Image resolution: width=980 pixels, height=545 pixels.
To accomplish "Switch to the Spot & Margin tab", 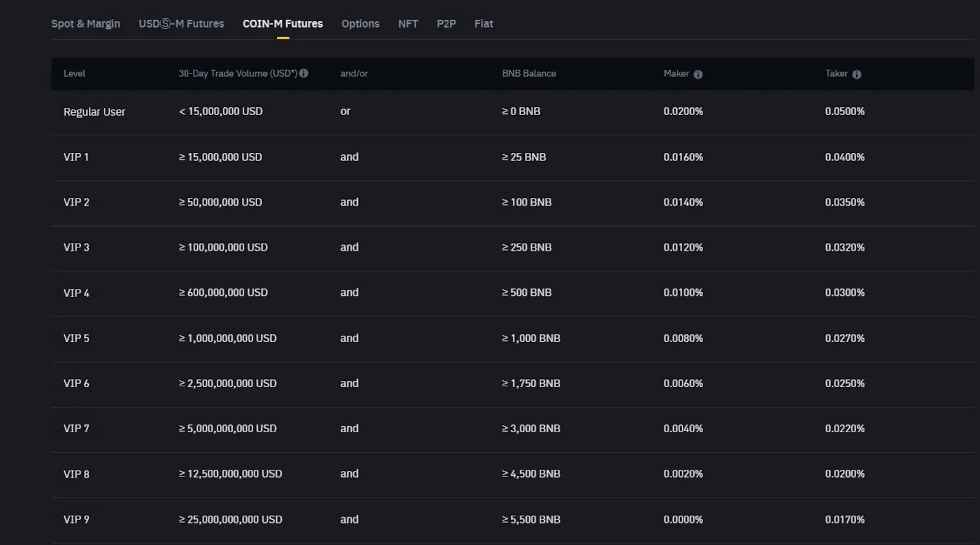I will click(x=86, y=24).
